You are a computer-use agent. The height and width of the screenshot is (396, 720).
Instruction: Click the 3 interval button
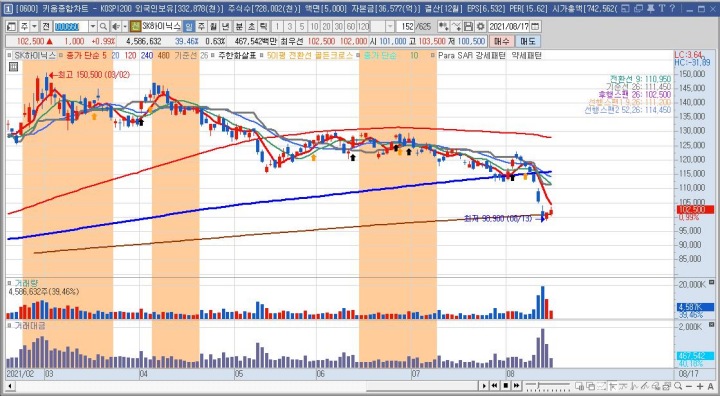tap(289, 27)
